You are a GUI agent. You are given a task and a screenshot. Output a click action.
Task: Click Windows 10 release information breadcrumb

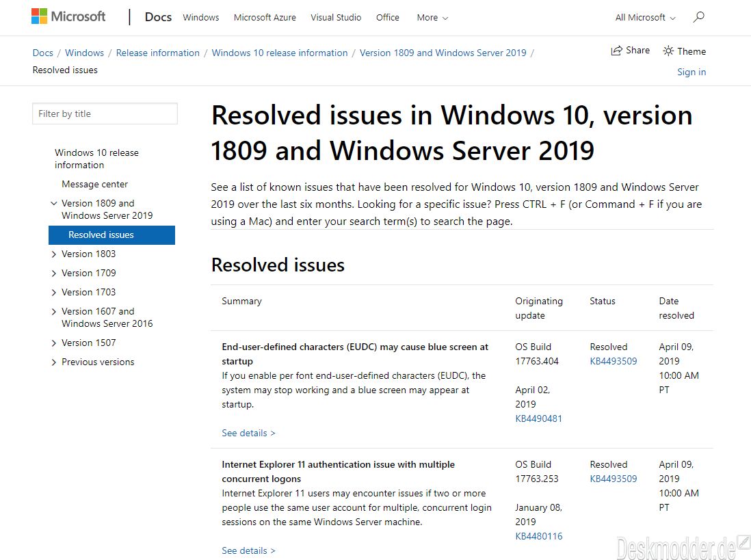(280, 53)
